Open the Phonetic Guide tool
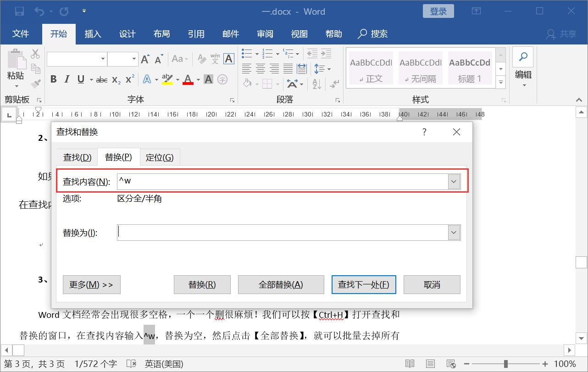Screen dimensions: 588x372 [x=214, y=58]
